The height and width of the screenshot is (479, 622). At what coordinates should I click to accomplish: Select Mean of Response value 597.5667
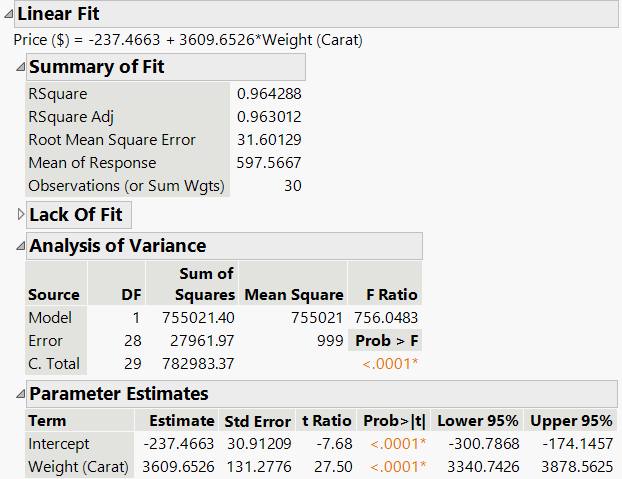[x=269, y=163]
